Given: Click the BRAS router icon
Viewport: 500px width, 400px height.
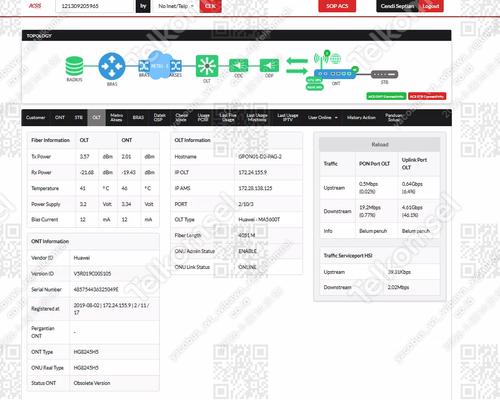Looking at the screenshot, I should (x=112, y=66).
